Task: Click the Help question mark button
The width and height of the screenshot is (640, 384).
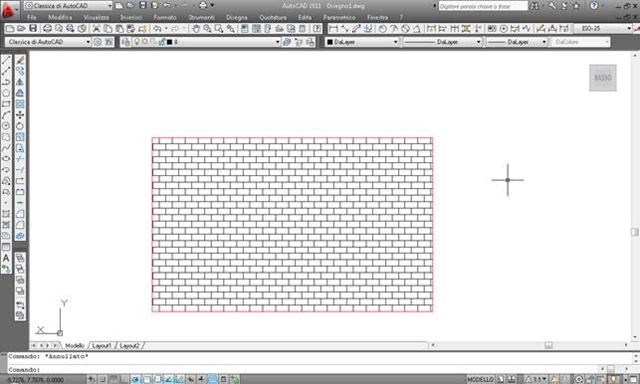Action: point(594,6)
